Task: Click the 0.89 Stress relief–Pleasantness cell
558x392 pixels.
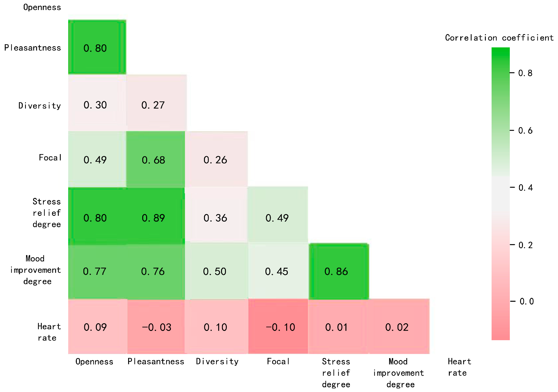Action: pyautogui.click(x=156, y=216)
